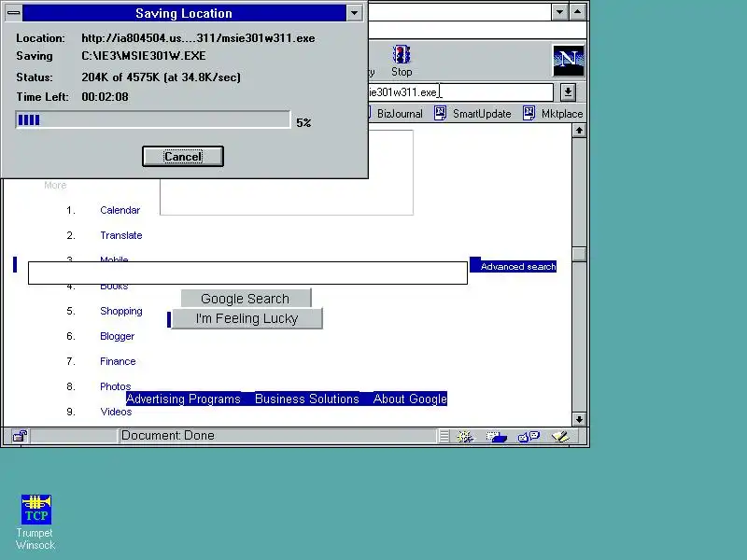This screenshot has height=560, width=747.
Task: Open the Advanced search link
Action: 518,267
